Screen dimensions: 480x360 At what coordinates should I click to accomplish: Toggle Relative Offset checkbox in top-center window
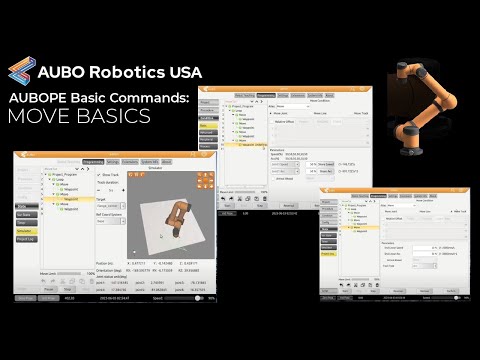pos(272,122)
